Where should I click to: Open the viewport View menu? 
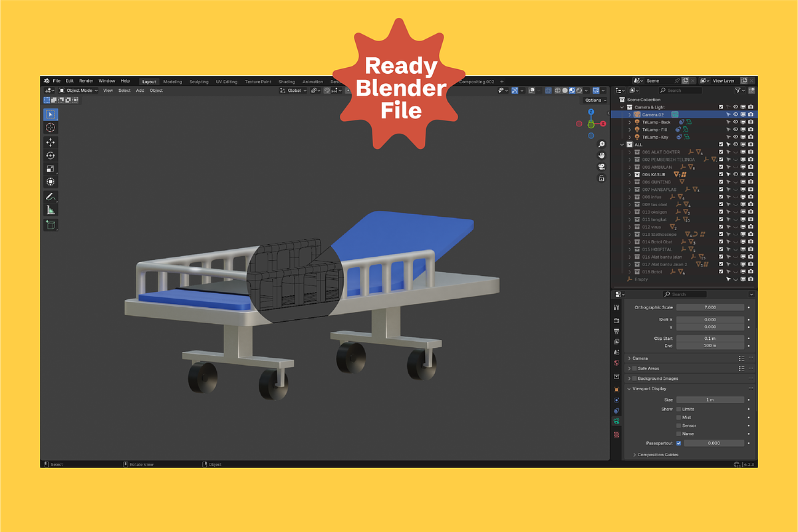(x=108, y=90)
